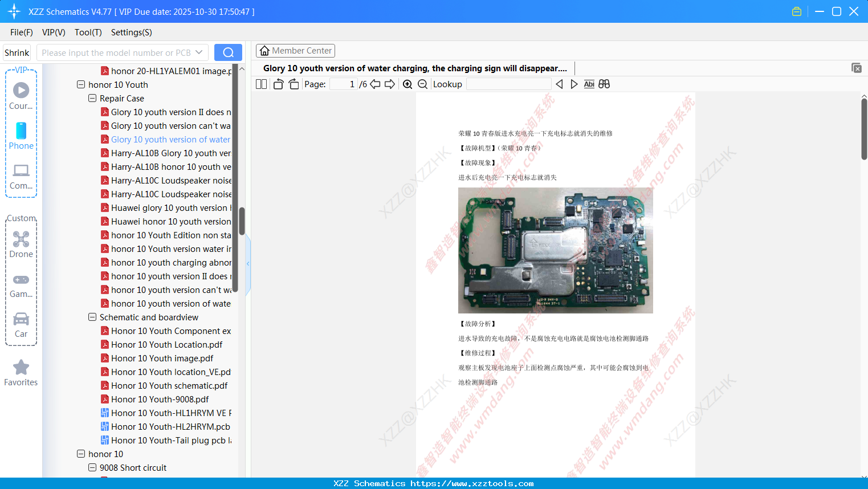Open Harry-AL10B Glory 10 youth file

[166, 153]
